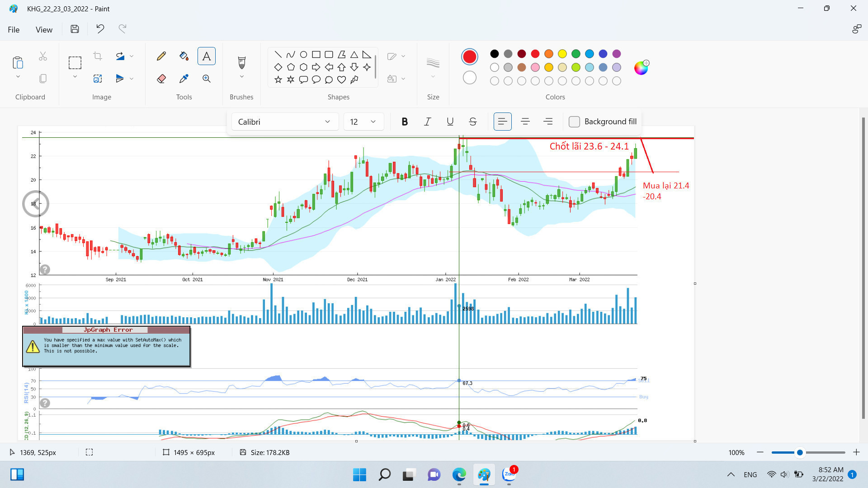
Task: Click the zoom out minus button
Action: (760, 452)
